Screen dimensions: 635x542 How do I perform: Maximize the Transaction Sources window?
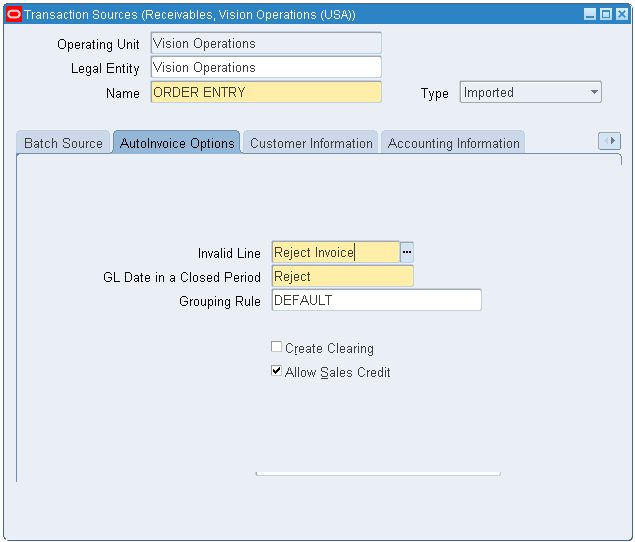[606, 15]
